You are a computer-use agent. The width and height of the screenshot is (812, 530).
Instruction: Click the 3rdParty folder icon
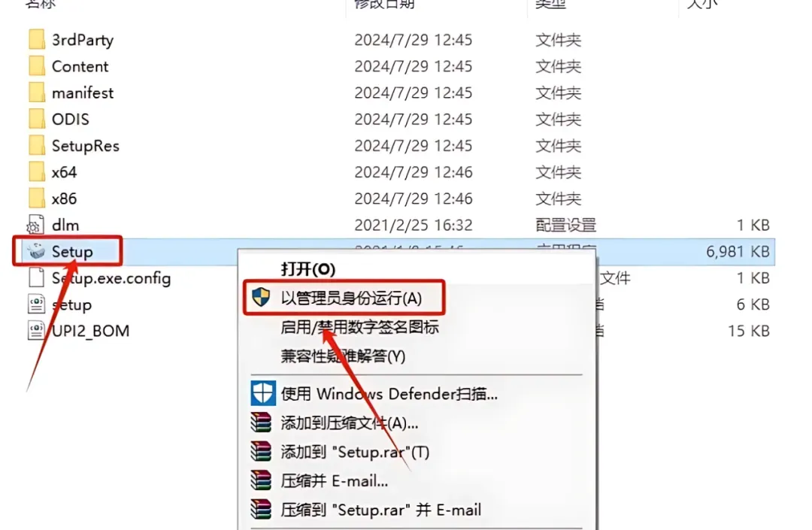[x=37, y=39]
